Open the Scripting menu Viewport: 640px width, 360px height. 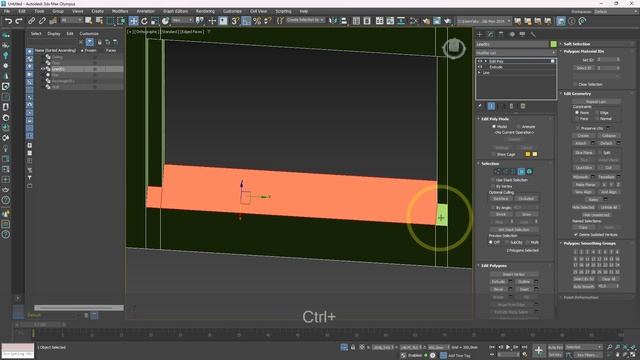pyautogui.click(x=283, y=11)
